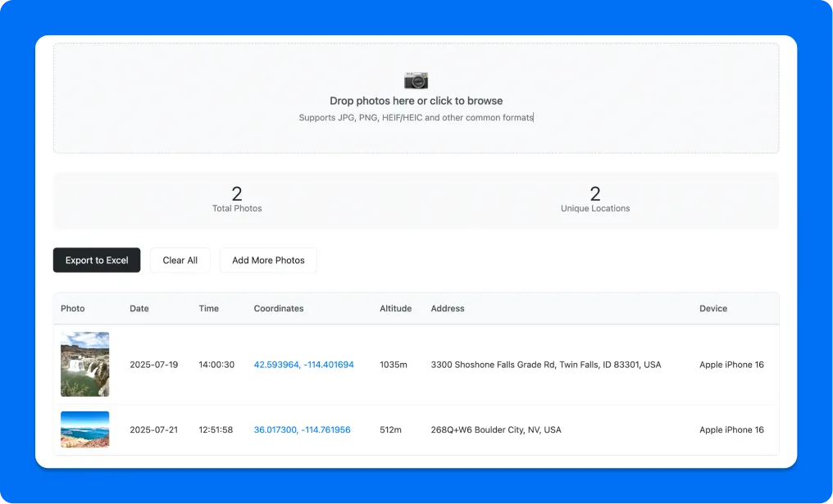Click the Photo column header
Viewport: 833px width, 504px height.
(72, 309)
